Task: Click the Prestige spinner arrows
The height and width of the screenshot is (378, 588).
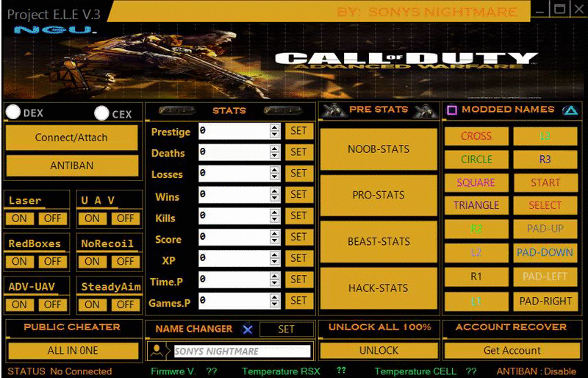Action: [x=275, y=131]
